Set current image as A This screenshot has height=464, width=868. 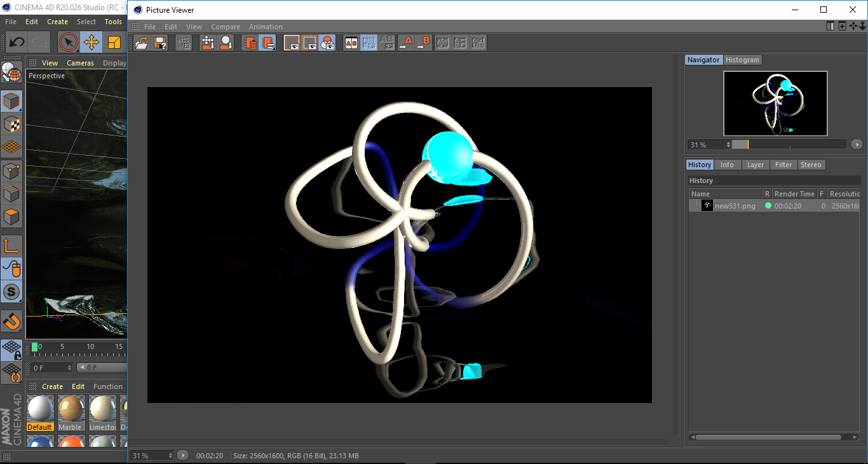pyautogui.click(x=405, y=43)
